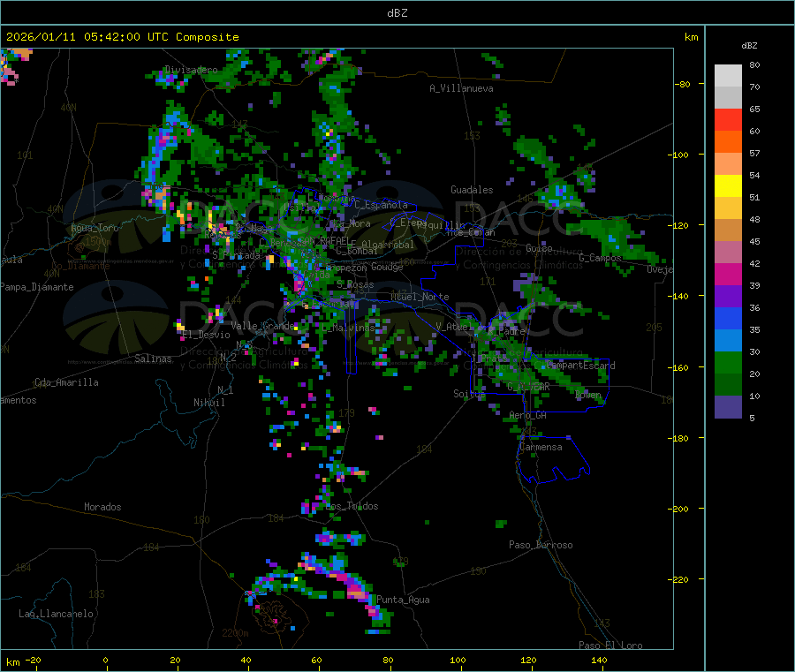This screenshot has width=795, height=672.
Task: Select the blue 35-36 dBZ legend color
Action: pos(728,318)
